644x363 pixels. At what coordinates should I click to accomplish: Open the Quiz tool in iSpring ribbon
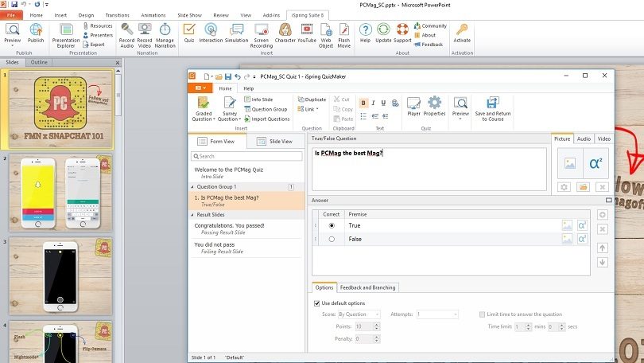click(x=189, y=33)
